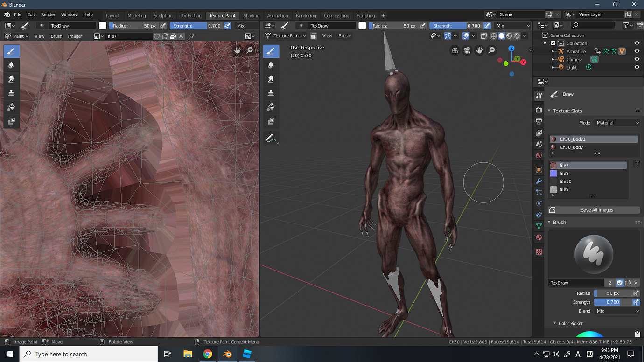Select the Clone tool in the 3D viewport
The image size is (644, 362).
coord(271,93)
